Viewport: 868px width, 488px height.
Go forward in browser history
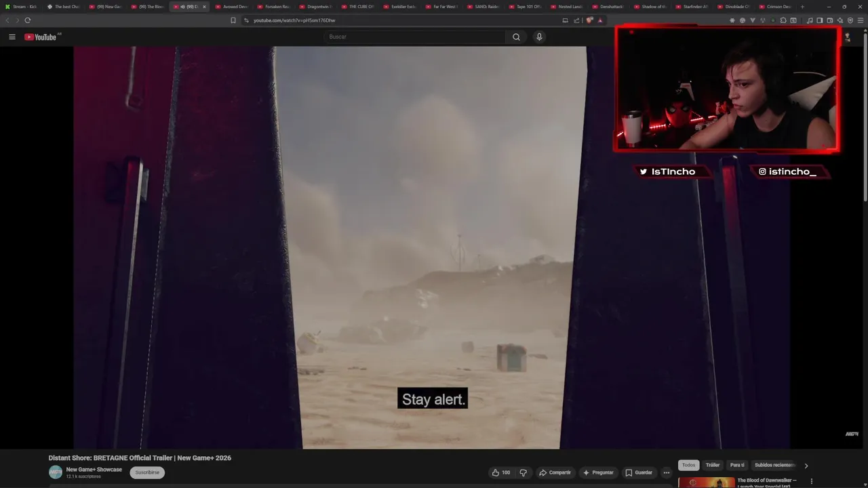point(16,20)
